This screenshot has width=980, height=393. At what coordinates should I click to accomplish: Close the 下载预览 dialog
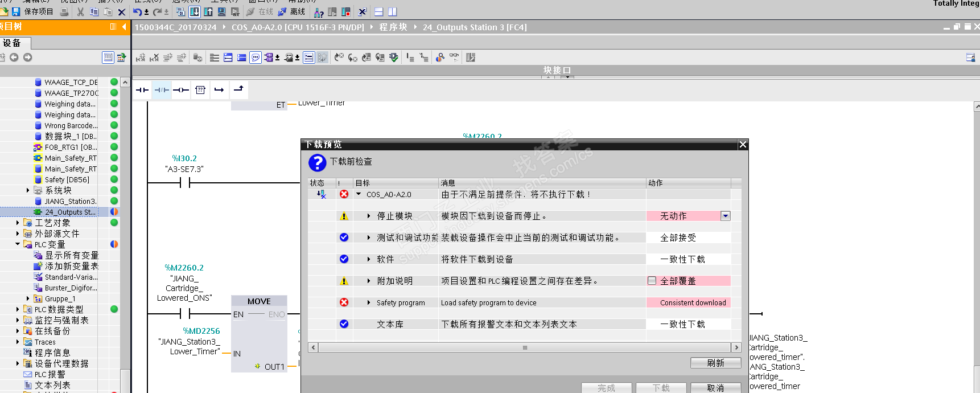pyautogui.click(x=743, y=145)
